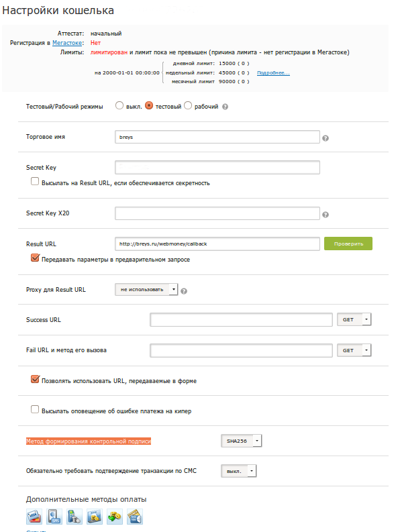This screenshot has width=398, height=532.
Task: Click help icon beside Secret Key X20
Action: click(x=326, y=215)
